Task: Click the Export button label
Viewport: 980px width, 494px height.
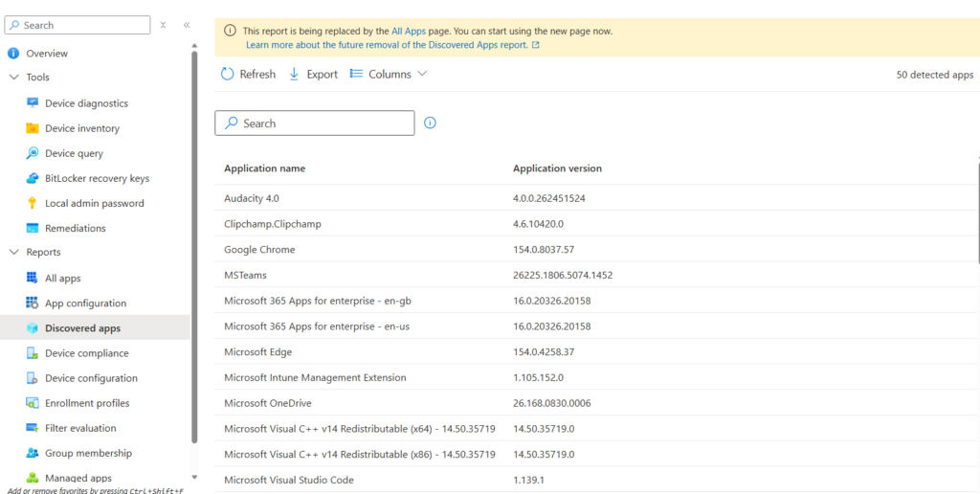Action: pyautogui.click(x=322, y=75)
